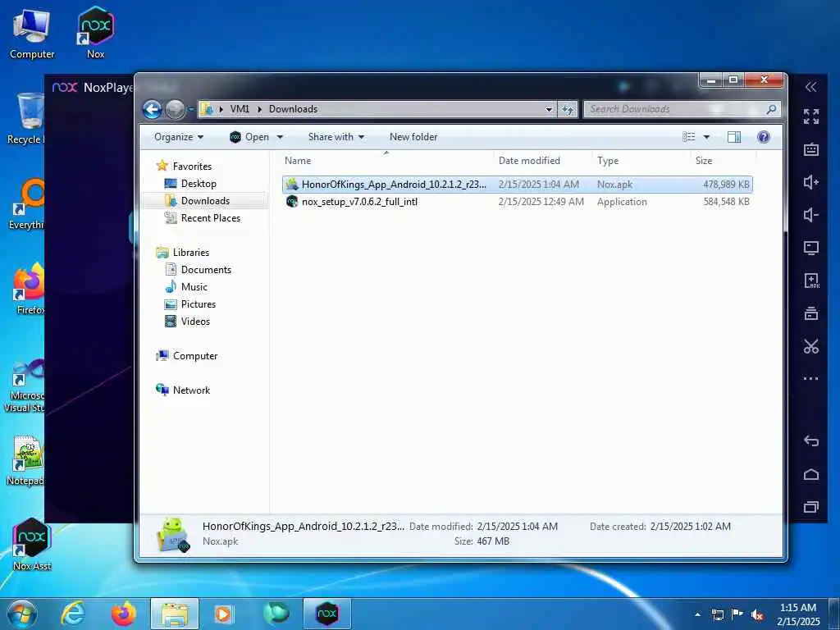
Task: Toggle the preview pane icon
Action: 734,137
